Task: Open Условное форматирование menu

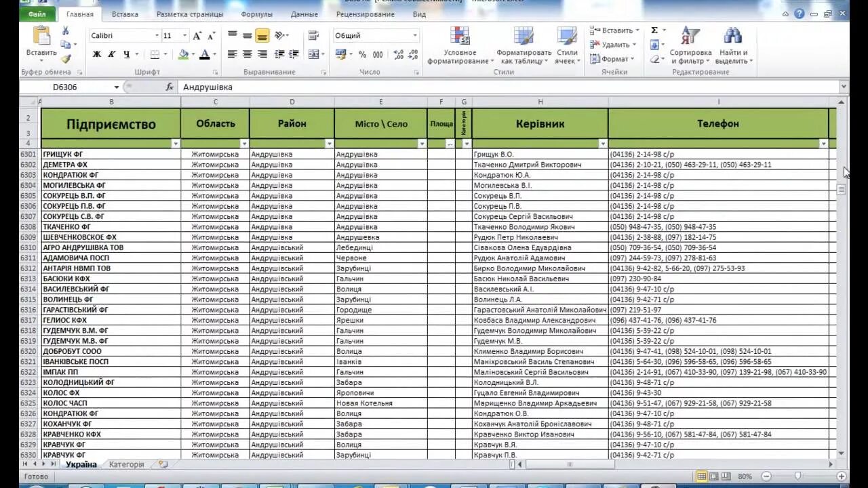Action: tap(460, 45)
